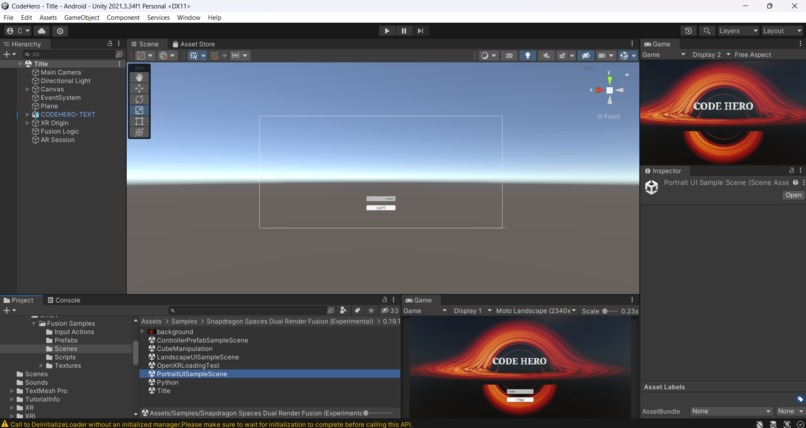Open the Layout dropdown
The height and width of the screenshot is (428, 806).
tap(781, 31)
